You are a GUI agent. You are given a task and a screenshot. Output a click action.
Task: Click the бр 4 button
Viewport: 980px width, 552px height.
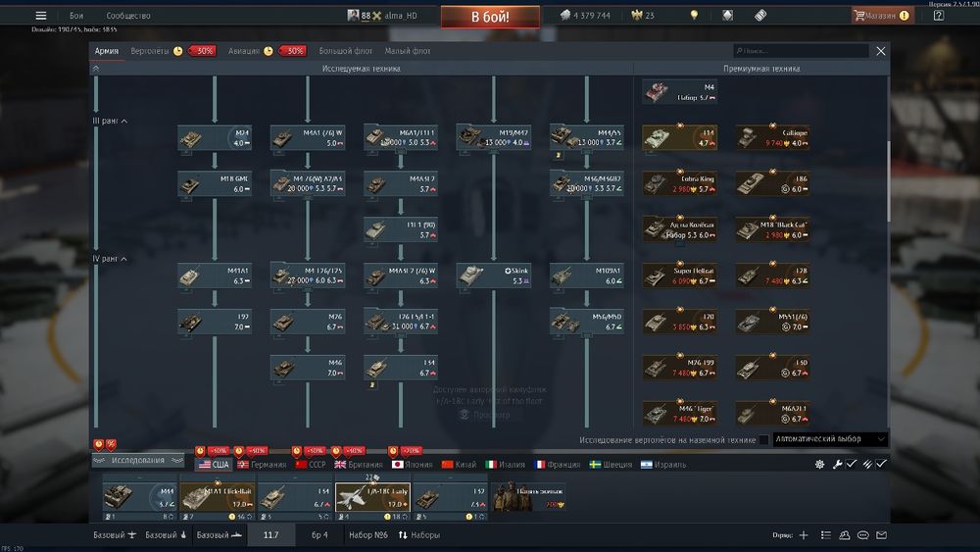click(319, 535)
